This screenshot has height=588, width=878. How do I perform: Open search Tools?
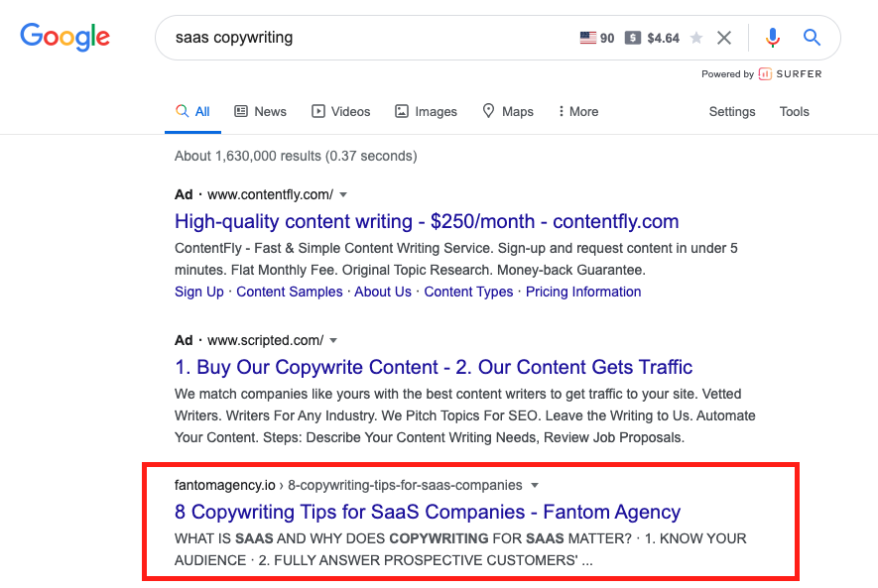point(794,111)
